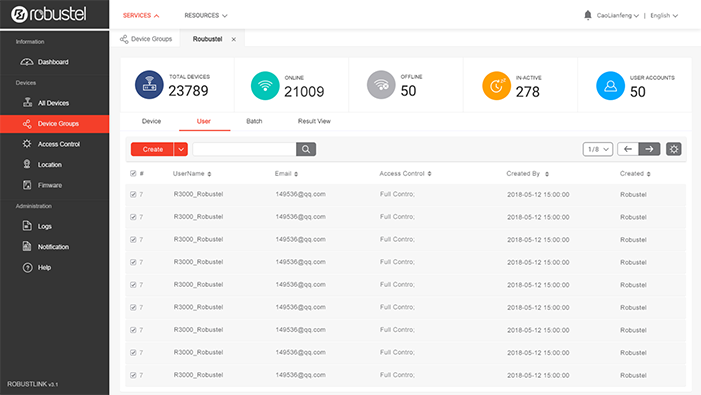Image resolution: width=701 pixels, height=395 pixels.
Task: Click the Location pin icon
Action: (27, 164)
